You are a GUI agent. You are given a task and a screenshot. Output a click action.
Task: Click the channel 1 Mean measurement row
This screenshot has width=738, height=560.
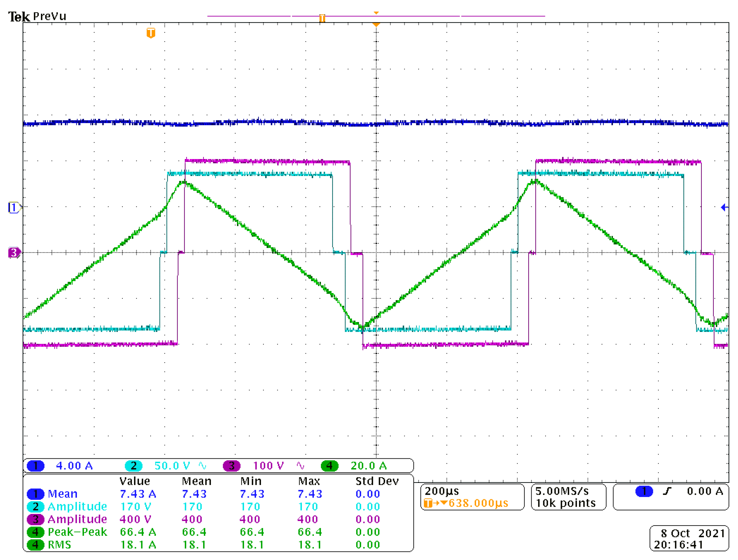(62, 494)
